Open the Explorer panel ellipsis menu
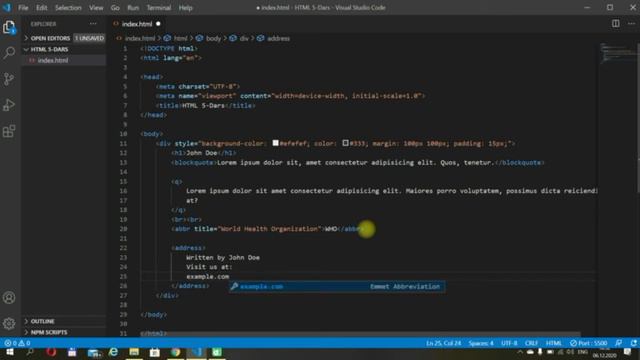The image size is (640, 360). (x=93, y=24)
